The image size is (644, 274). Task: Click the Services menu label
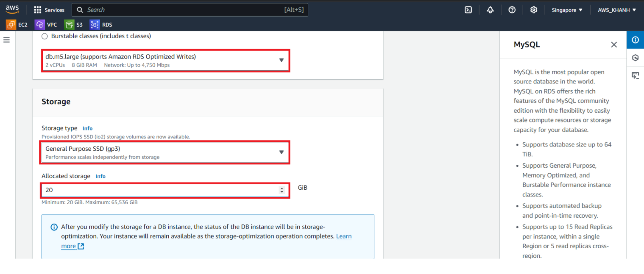[55, 10]
